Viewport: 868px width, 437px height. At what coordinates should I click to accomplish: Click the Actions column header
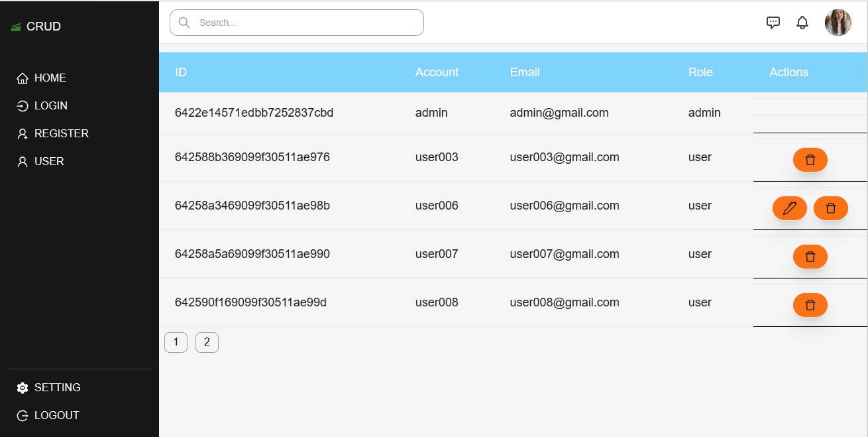[x=788, y=72]
